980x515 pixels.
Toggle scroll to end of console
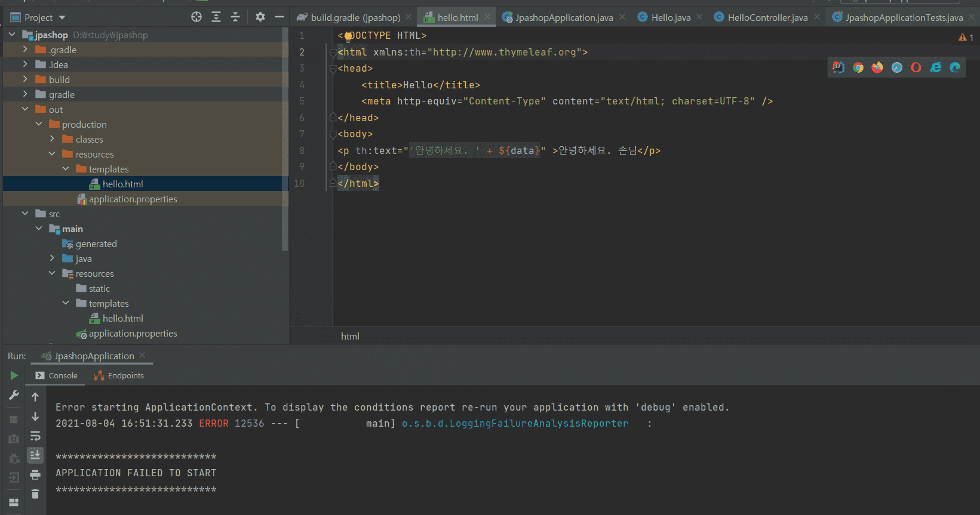click(35, 455)
